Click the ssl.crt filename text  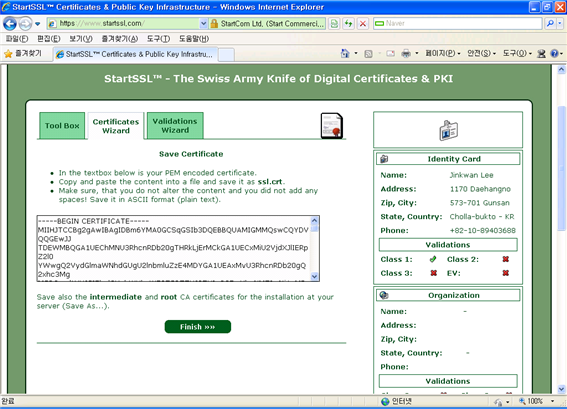270,182
